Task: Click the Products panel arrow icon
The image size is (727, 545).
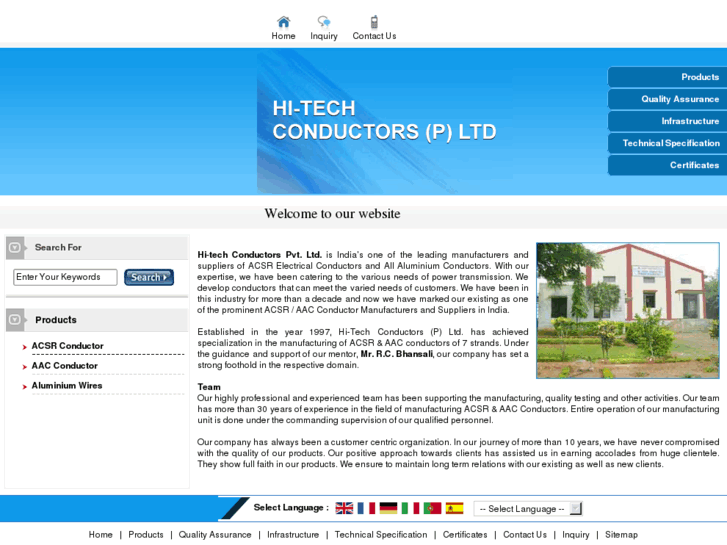Action: point(15,320)
